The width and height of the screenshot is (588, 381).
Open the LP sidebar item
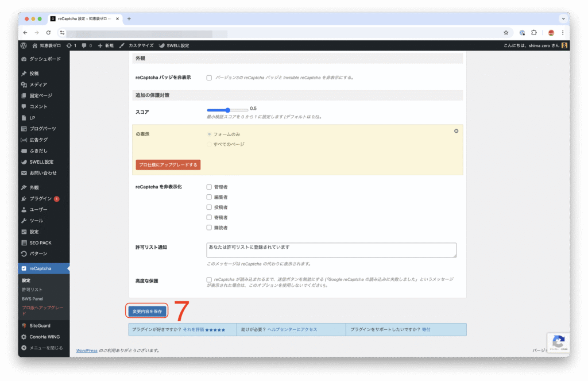[44, 118]
